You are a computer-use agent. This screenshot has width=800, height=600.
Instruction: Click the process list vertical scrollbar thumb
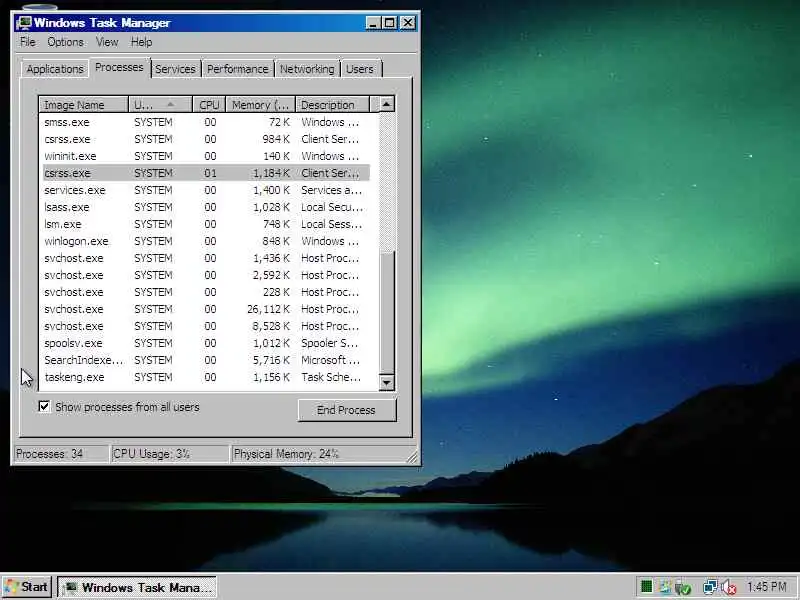[x=387, y=313]
